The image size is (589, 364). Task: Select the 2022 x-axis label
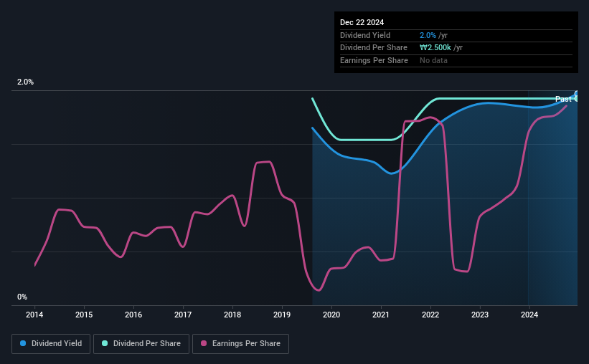[430, 315]
